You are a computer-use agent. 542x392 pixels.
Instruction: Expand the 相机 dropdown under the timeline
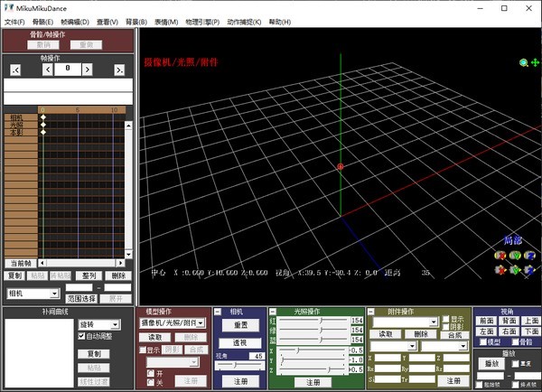click(54, 294)
